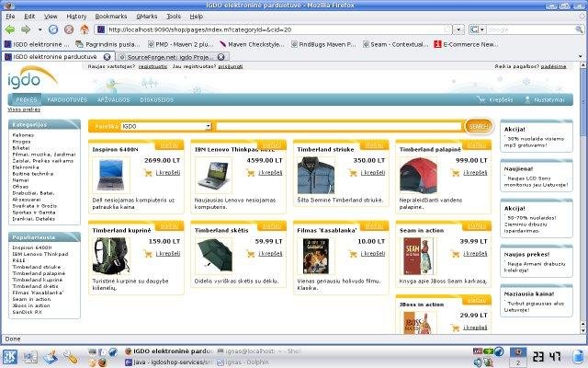Select the PARDUOTUVĖS navigation tab

pos(67,100)
